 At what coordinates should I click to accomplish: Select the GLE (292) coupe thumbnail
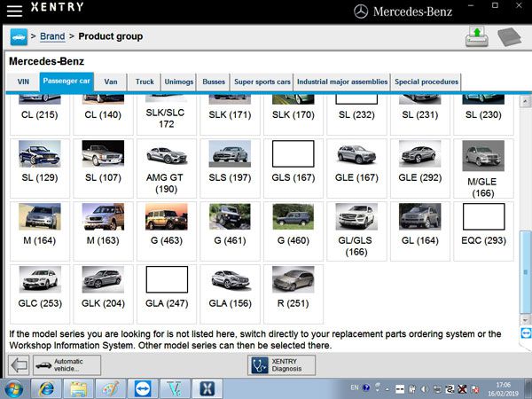click(x=420, y=153)
